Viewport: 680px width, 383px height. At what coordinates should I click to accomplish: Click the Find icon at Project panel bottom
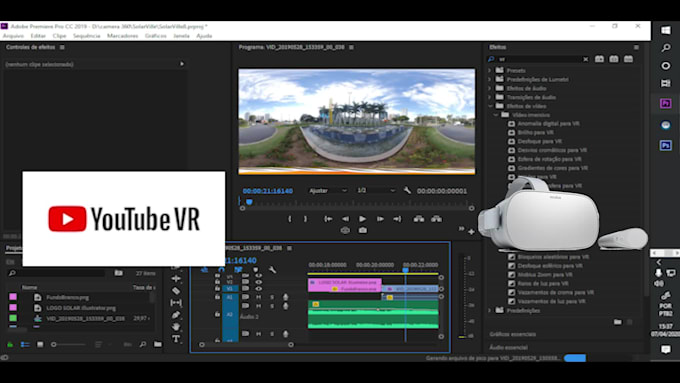pyautogui.click(x=143, y=344)
